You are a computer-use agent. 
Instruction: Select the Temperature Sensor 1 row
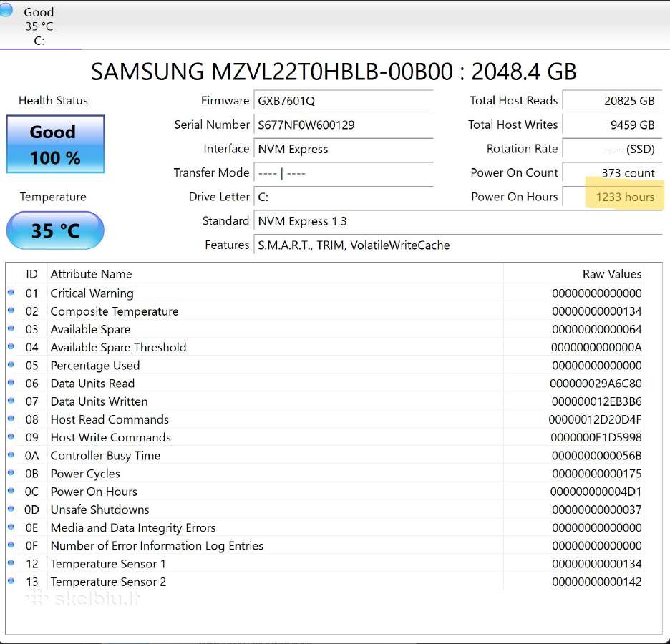(x=325, y=564)
